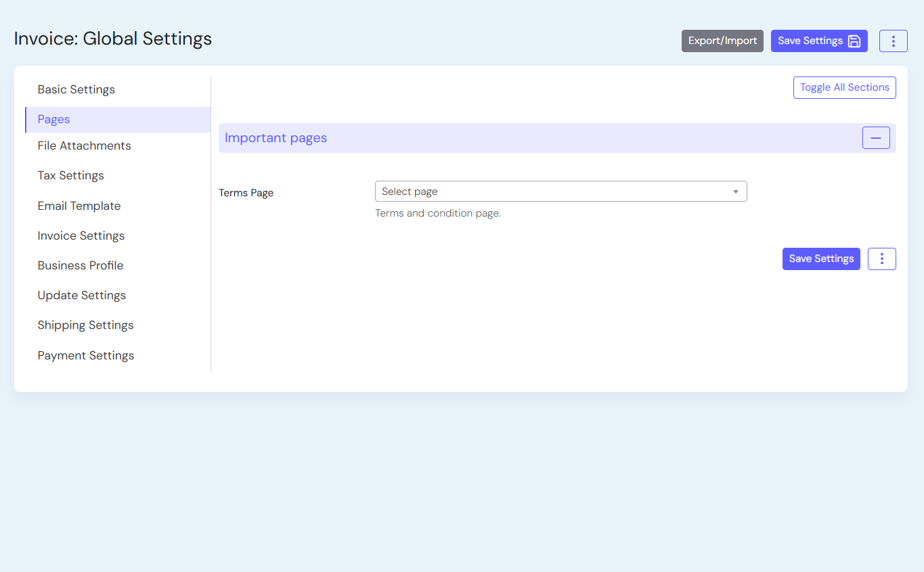Open the Payment Settings tab

click(86, 355)
